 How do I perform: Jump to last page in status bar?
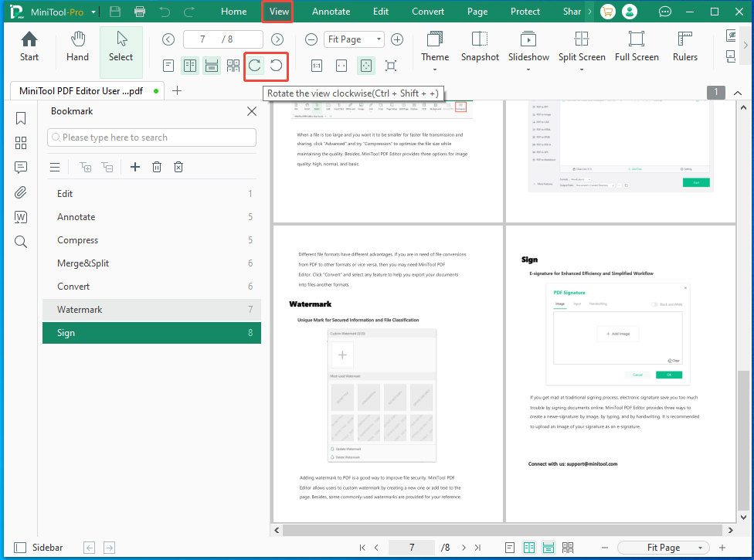[x=477, y=548]
